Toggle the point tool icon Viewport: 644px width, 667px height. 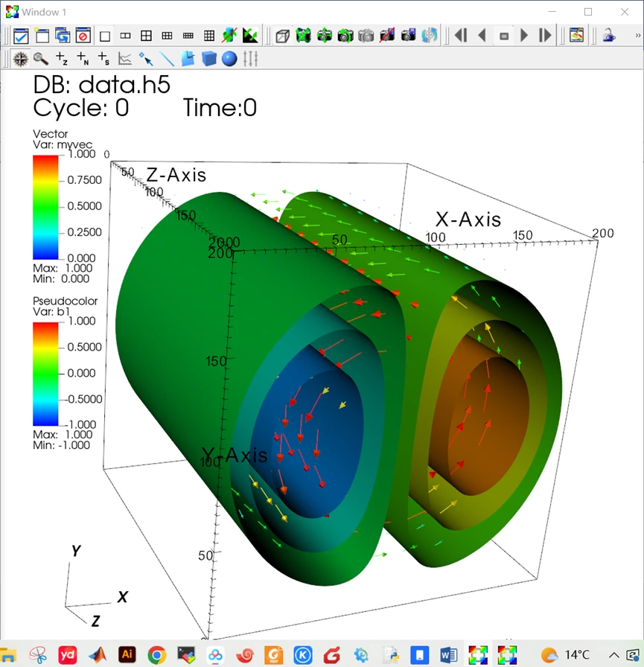145,59
